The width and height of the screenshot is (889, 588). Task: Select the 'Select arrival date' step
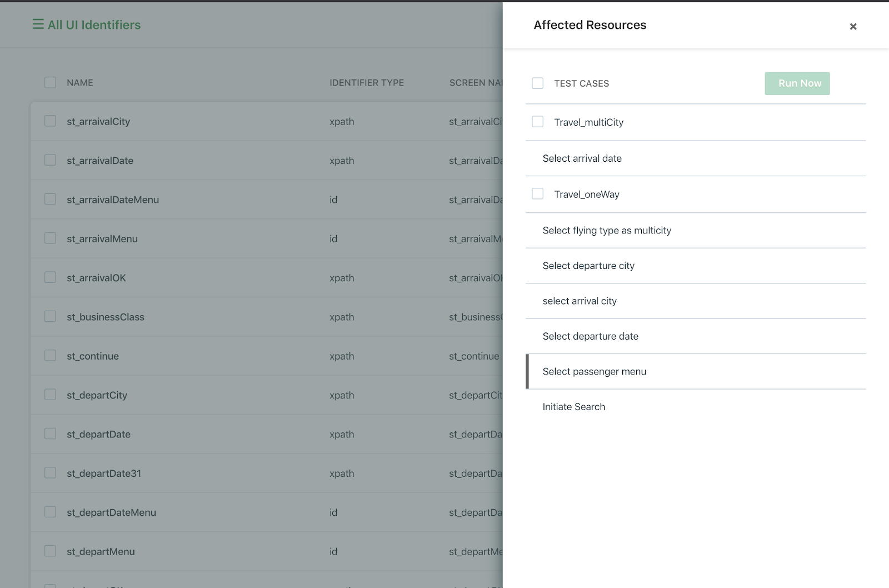pyautogui.click(x=582, y=158)
